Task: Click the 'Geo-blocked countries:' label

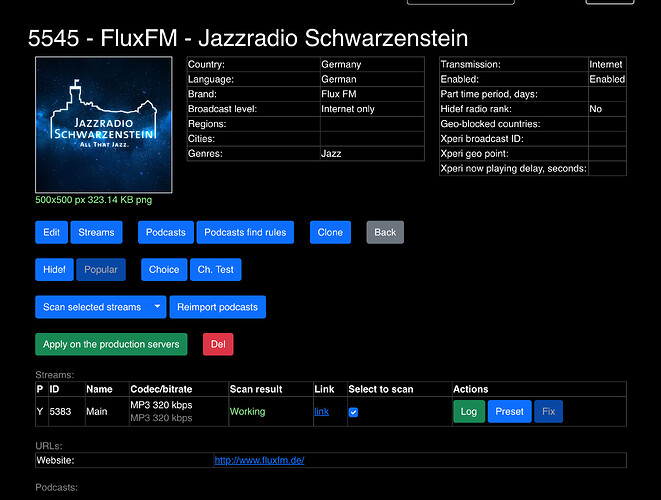Action: (x=490, y=124)
